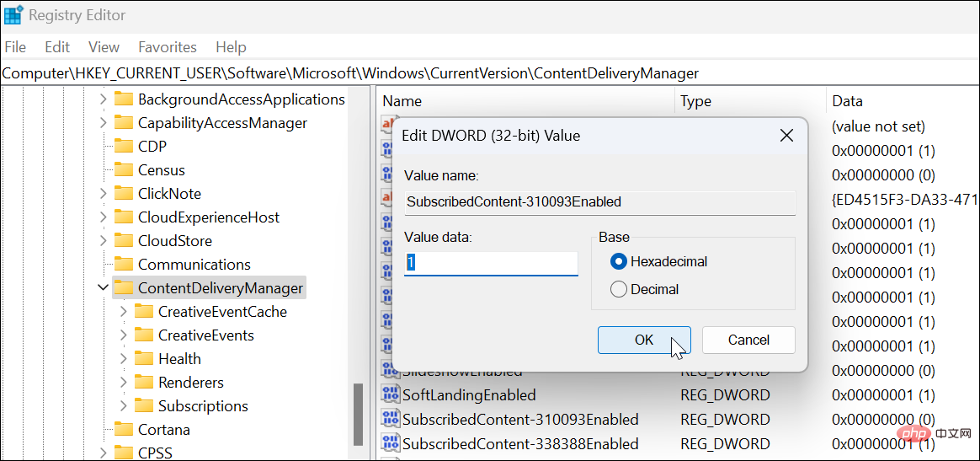Screen dimensions: 980x461
Task: Click the Health folder icon
Action: (x=144, y=359)
